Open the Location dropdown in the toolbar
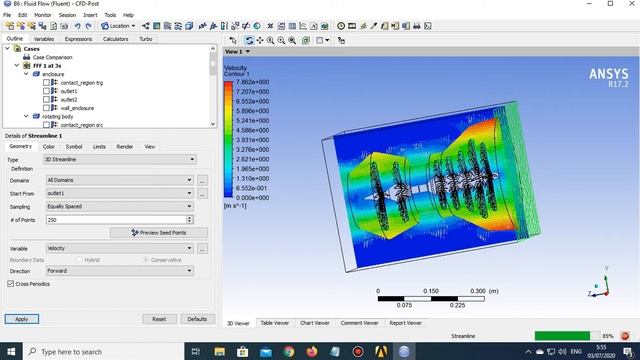640x360 pixels. coord(118,26)
